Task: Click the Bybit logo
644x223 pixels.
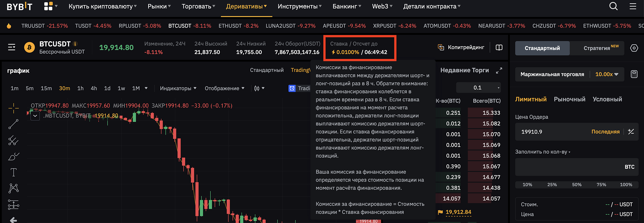Action: coord(19,6)
